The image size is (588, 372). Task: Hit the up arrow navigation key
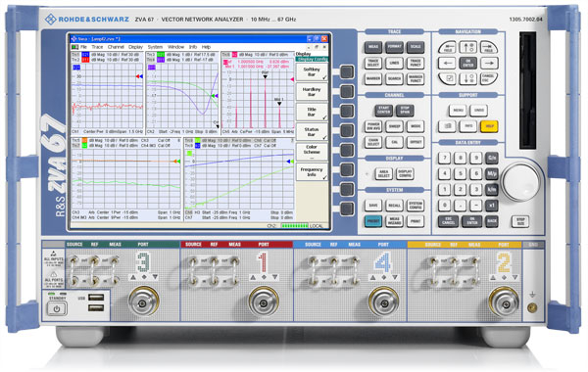tap(468, 47)
